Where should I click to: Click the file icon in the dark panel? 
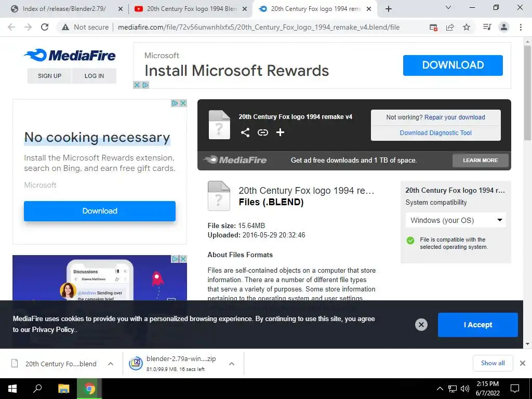pyautogui.click(x=219, y=125)
